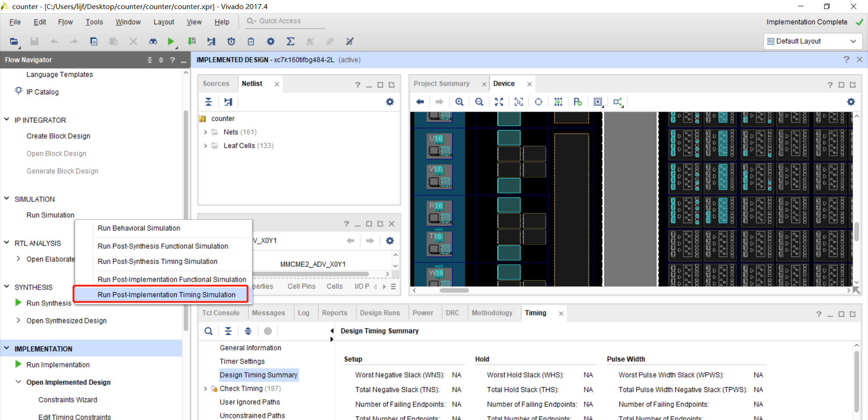The image size is (868, 420).
Task: Click Create Block Design link
Action: pyautogui.click(x=58, y=136)
